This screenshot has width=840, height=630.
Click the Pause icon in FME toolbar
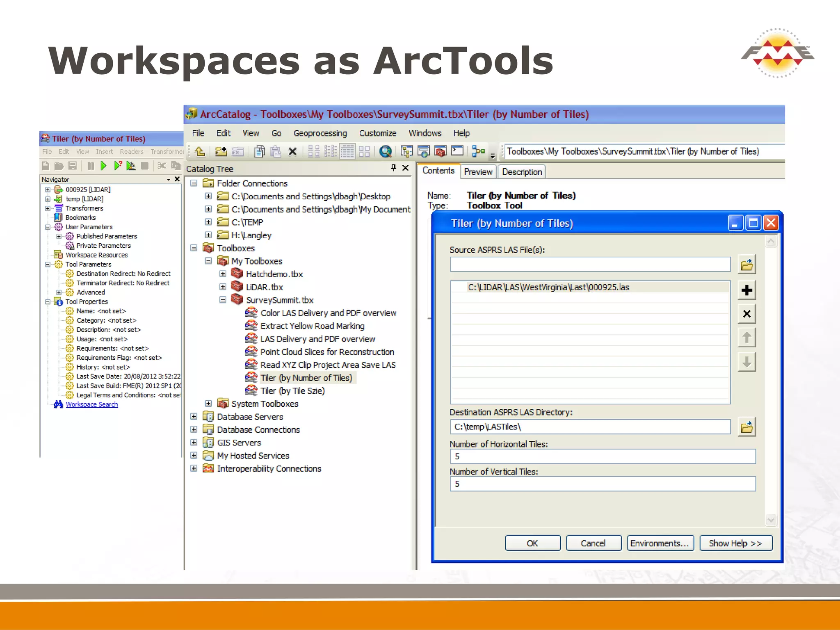[x=91, y=166]
